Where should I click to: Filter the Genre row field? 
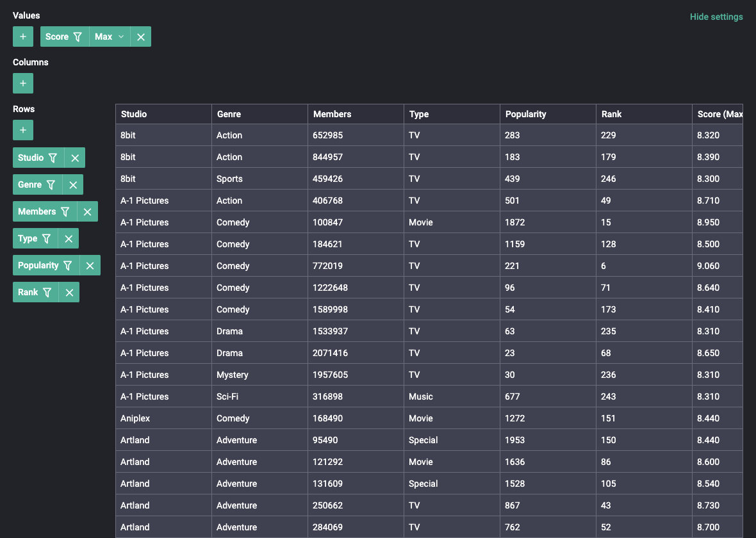(x=51, y=184)
